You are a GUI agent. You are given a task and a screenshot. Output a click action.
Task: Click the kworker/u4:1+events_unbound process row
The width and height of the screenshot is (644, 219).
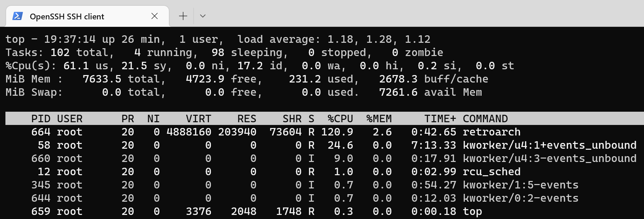tap(321, 145)
